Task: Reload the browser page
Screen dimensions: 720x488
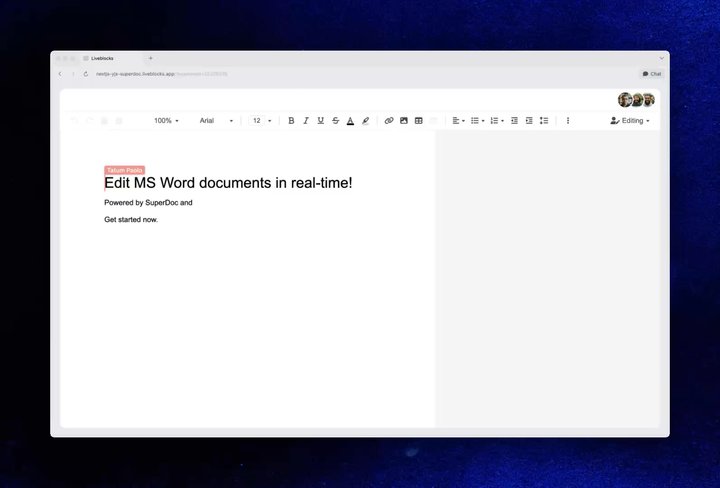Action: (86, 74)
